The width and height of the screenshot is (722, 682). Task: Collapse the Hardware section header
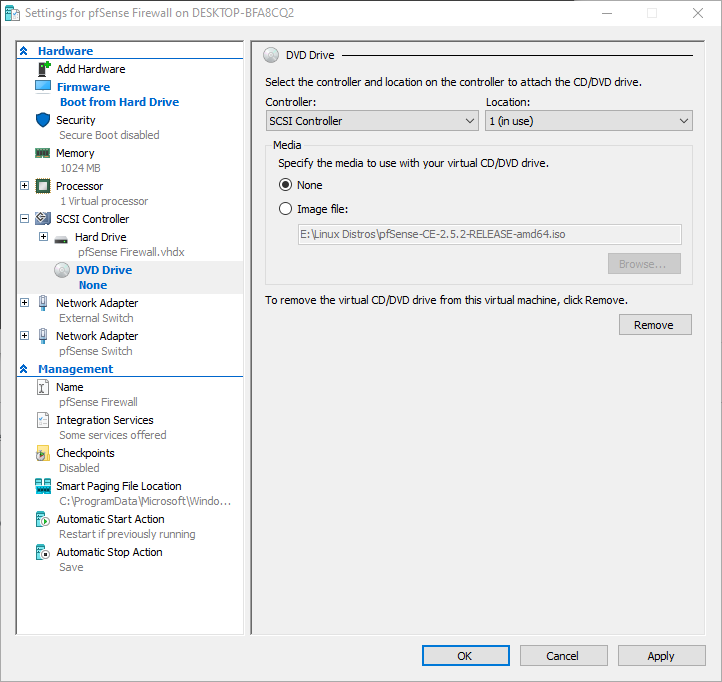[x=24, y=51]
